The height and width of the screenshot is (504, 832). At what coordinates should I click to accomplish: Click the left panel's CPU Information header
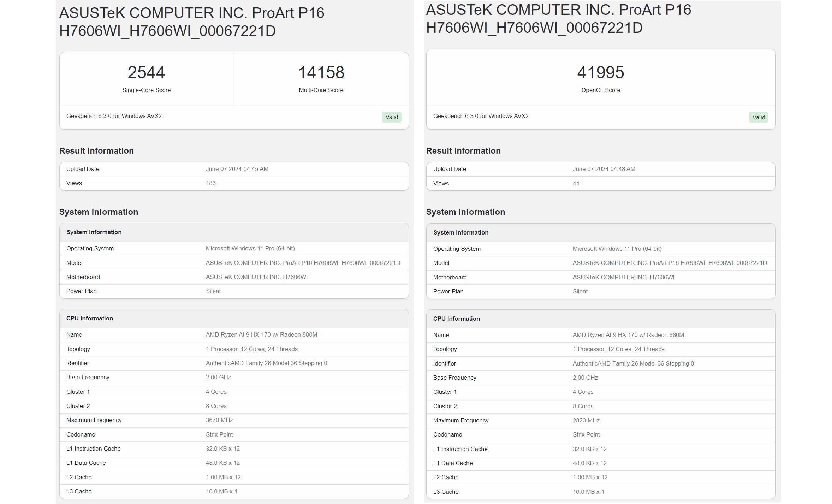click(90, 318)
